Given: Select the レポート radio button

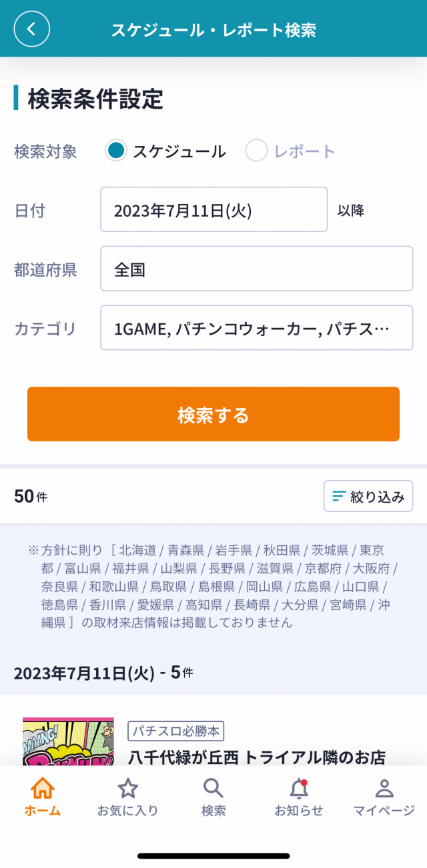Looking at the screenshot, I should 256,151.
